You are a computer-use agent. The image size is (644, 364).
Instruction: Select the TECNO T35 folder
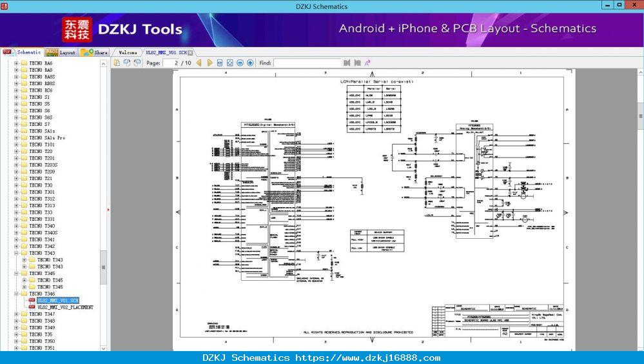point(41,334)
